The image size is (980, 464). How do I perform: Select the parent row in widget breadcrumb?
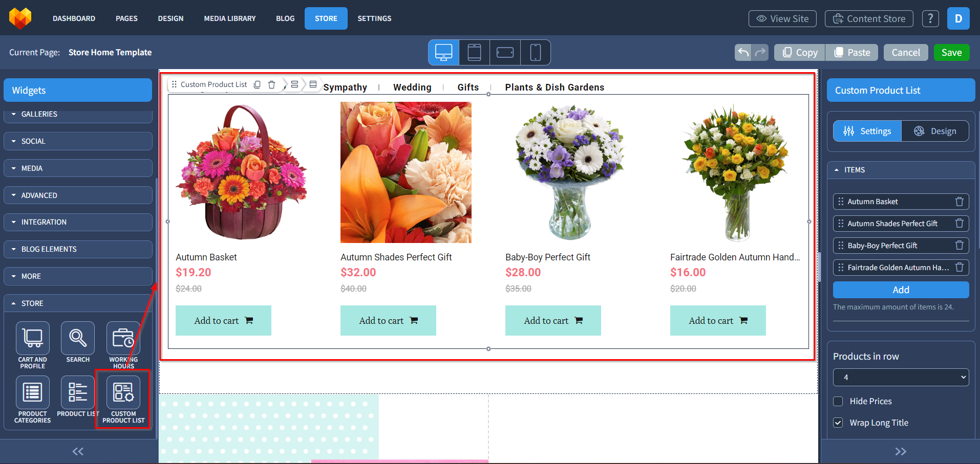pos(294,84)
